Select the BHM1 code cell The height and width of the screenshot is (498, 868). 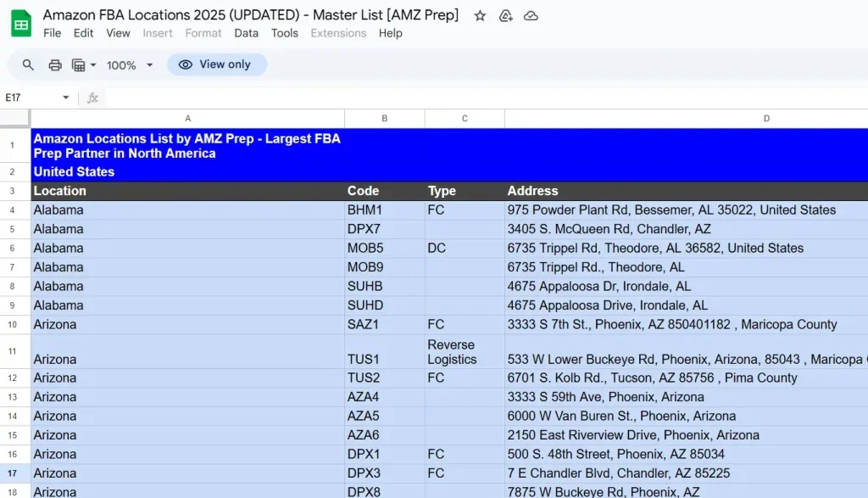pyautogui.click(x=385, y=210)
